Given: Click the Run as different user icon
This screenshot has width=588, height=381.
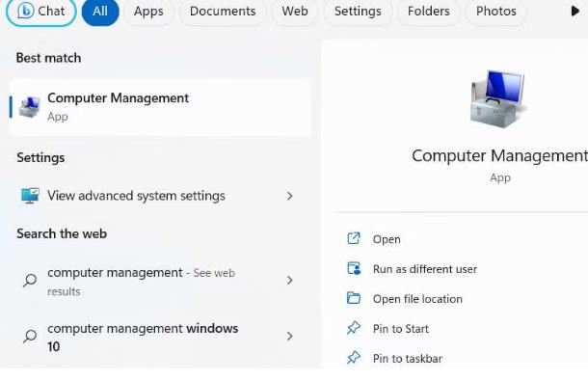Looking at the screenshot, I should coord(354,269).
